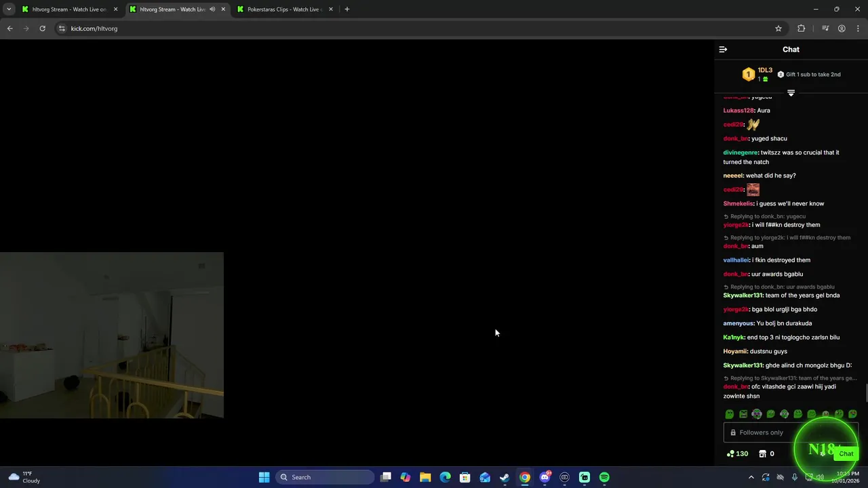The image size is (868, 488).
Task: Open File Explorer from the taskbar
Action: click(x=425, y=477)
